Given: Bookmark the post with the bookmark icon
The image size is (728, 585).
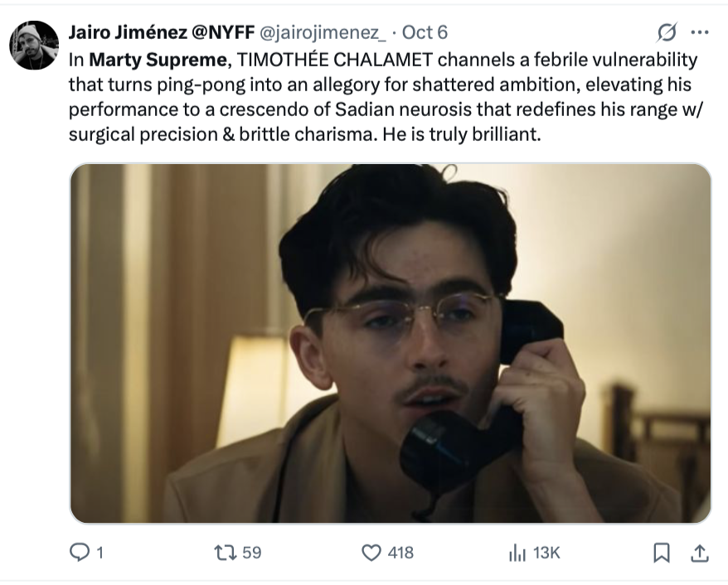Looking at the screenshot, I should tap(662, 552).
